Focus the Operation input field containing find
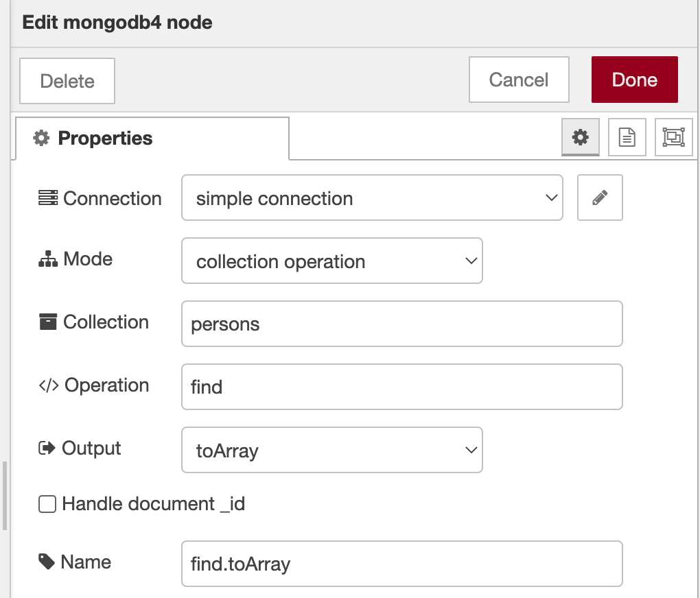The width and height of the screenshot is (700, 598). (x=401, y=387)
